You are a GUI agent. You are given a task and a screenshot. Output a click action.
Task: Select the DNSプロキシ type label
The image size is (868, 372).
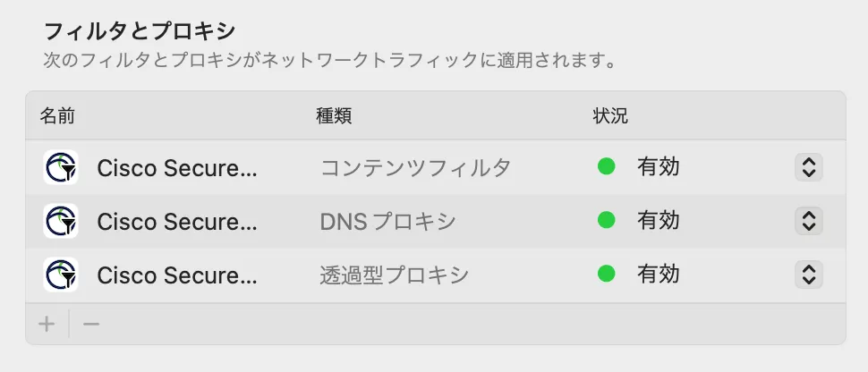point(388,221)
